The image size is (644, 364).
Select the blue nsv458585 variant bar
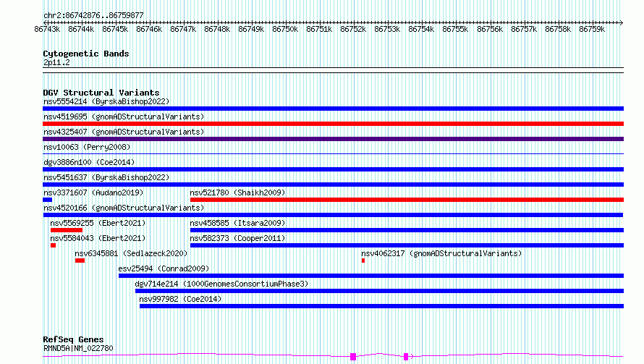[407, 230]
